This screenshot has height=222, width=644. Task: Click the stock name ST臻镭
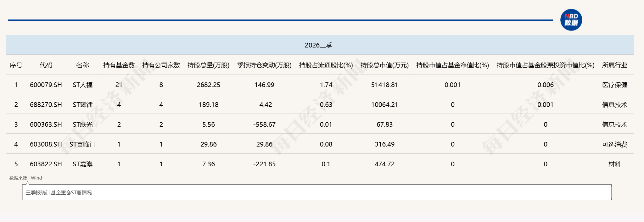[x=83, y=105]
